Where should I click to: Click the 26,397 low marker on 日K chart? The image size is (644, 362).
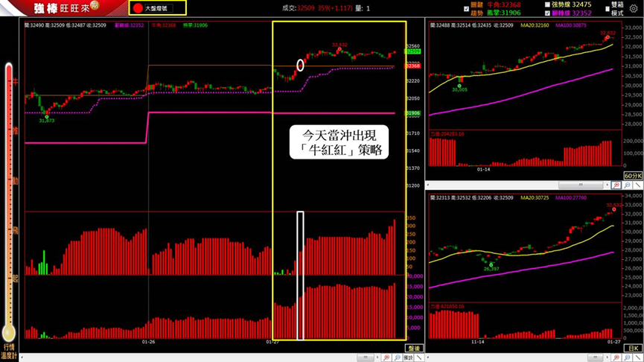pyautogui.click(x=491, y=269)
